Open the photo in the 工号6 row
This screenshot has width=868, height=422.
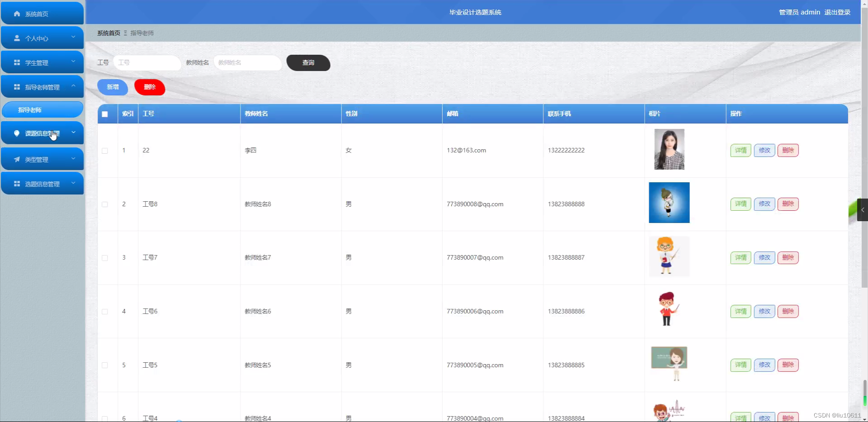668,310
